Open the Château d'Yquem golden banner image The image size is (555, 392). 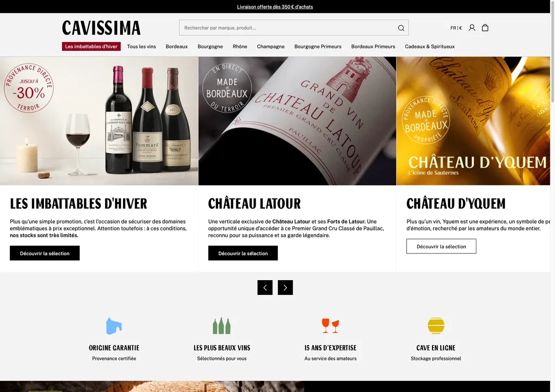473,121
